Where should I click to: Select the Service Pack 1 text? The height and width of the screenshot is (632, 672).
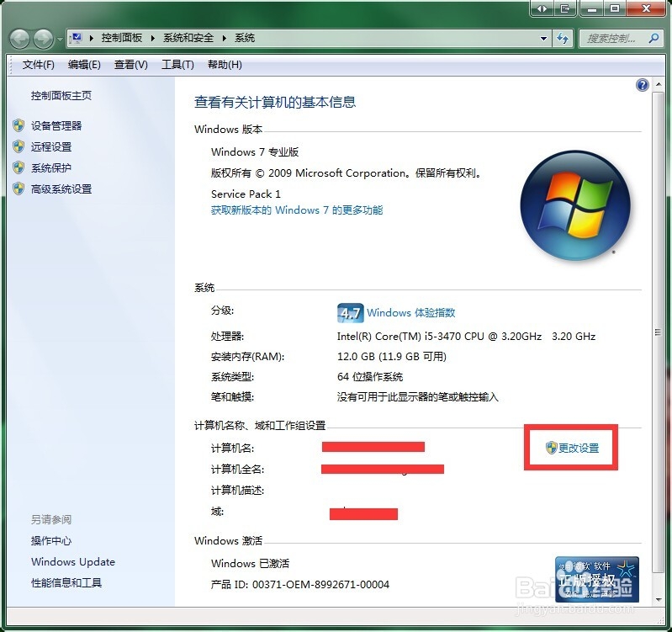pyautogui.click(x=246, y=194)
